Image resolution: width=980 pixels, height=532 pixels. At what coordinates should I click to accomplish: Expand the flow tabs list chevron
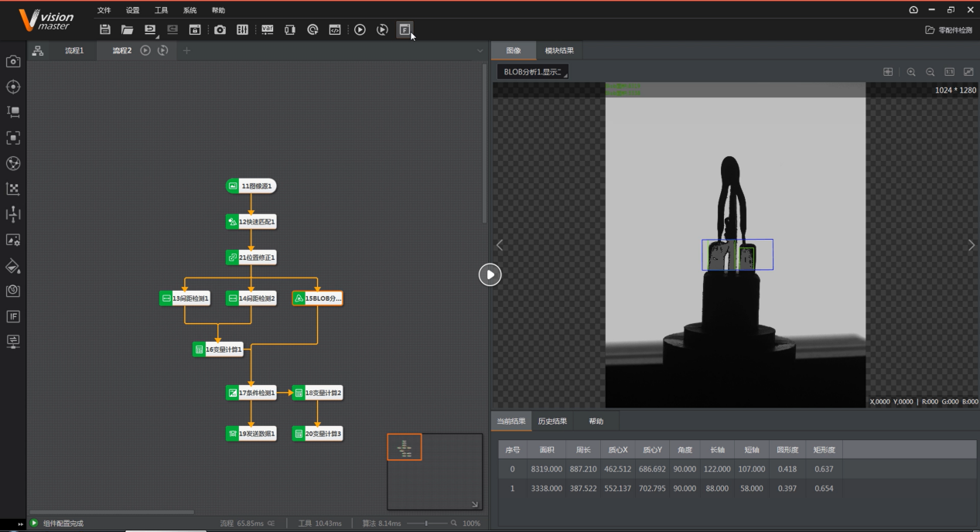(480, 51)
